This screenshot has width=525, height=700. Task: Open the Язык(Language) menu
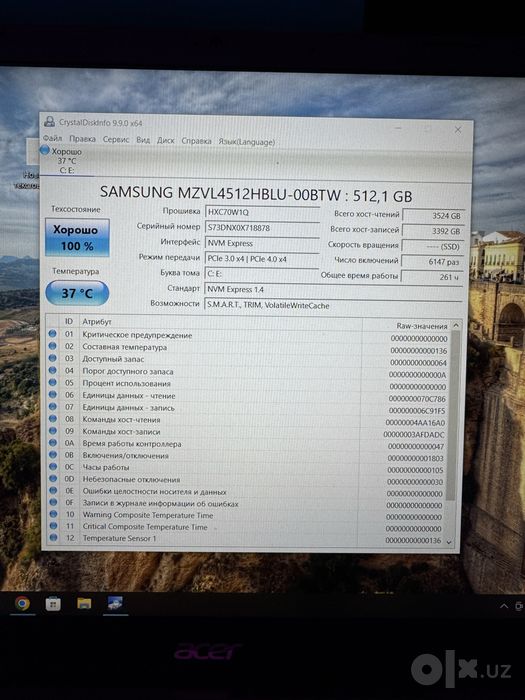(x=246, y=142)
